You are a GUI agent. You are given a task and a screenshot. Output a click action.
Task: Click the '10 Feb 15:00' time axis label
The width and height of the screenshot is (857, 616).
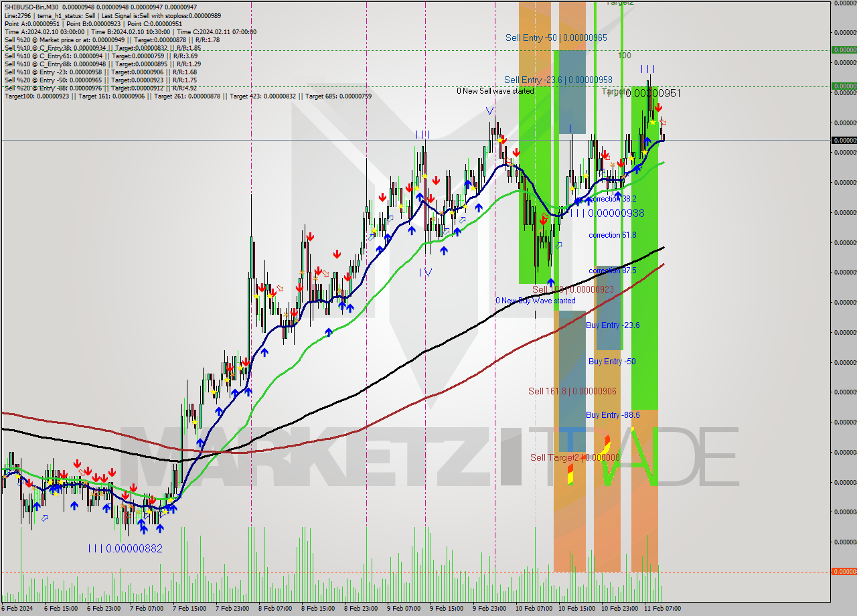(x=577, y=609)
